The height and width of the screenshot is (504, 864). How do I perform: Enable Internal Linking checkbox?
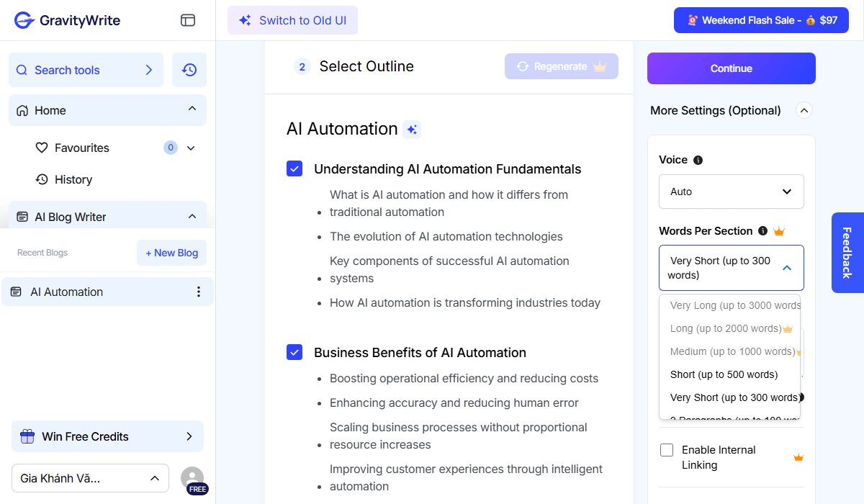coord(667,450)
